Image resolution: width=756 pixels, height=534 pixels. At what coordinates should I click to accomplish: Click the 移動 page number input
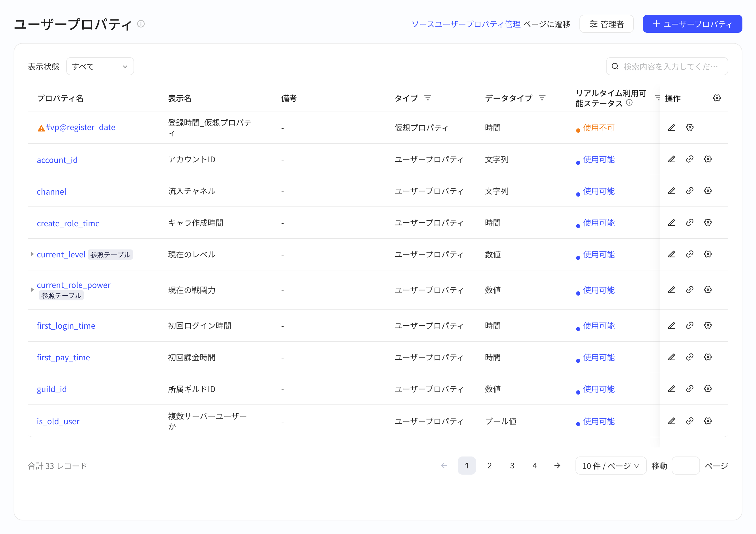686,466
